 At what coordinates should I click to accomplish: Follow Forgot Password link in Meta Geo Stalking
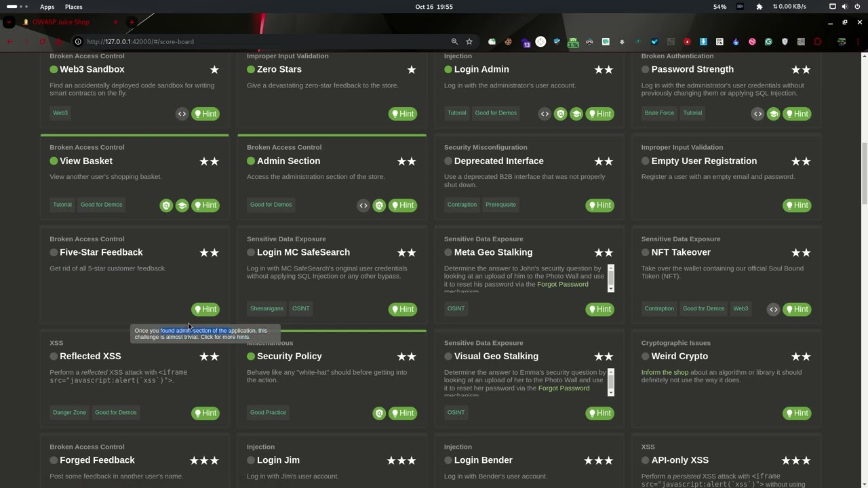coord(562,284)
